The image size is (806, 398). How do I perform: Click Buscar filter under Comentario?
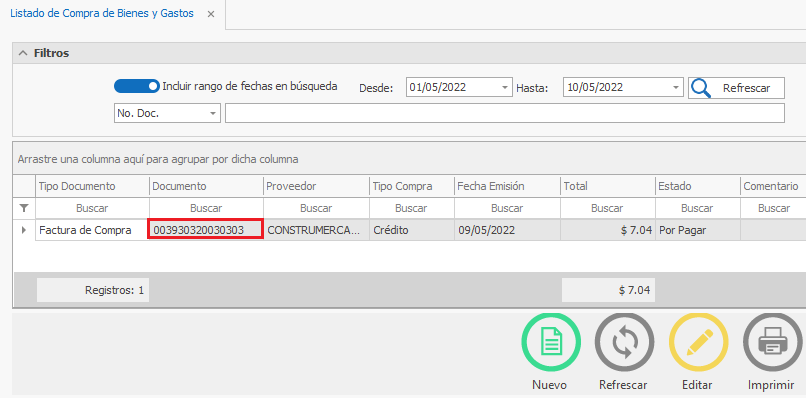773,208
